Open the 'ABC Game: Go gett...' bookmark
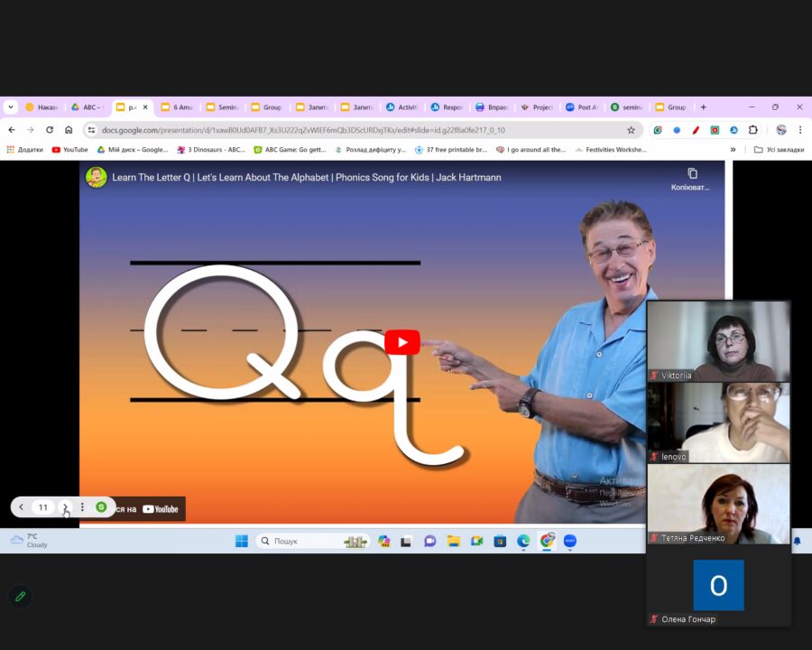Screen dimensions: 812x650 [x=290, y=150]
